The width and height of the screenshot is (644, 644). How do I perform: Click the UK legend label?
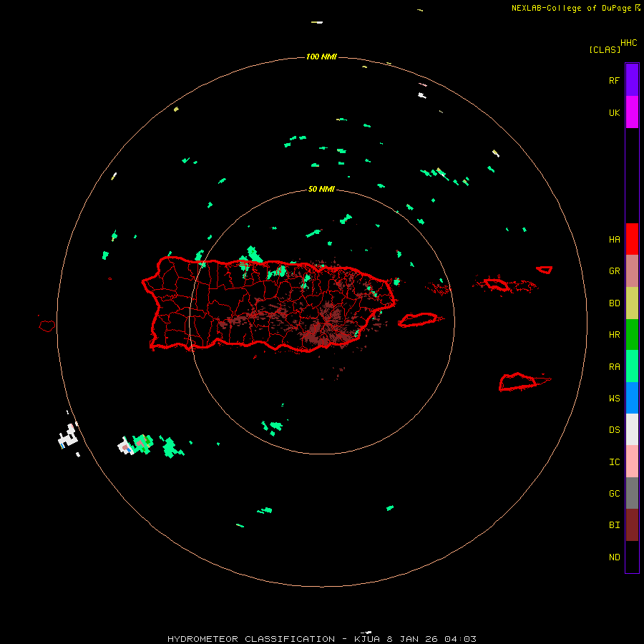coord(614,113)
